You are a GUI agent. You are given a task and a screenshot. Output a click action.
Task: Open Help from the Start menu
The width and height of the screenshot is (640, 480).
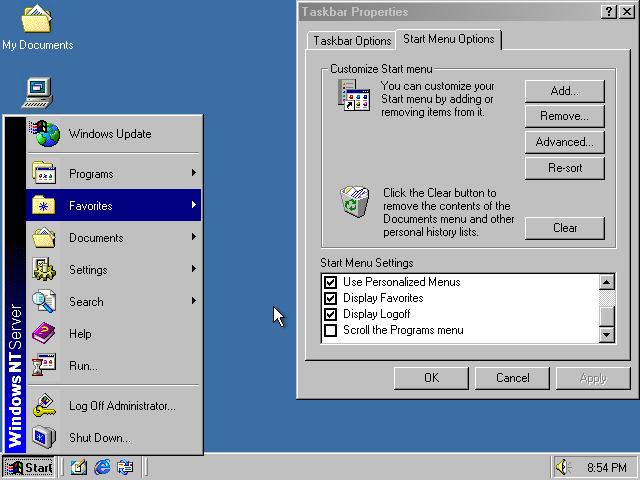tap(114, 333)
